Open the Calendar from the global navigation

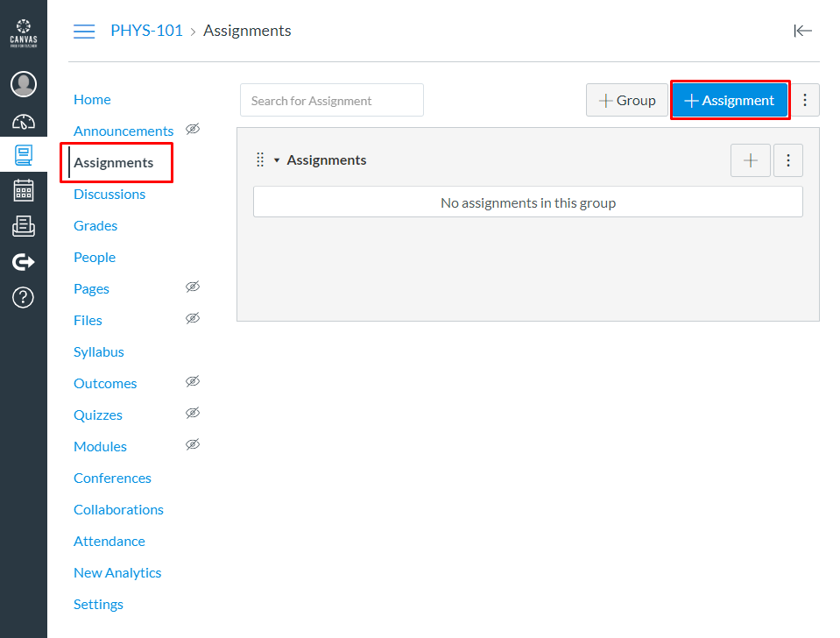23,189
